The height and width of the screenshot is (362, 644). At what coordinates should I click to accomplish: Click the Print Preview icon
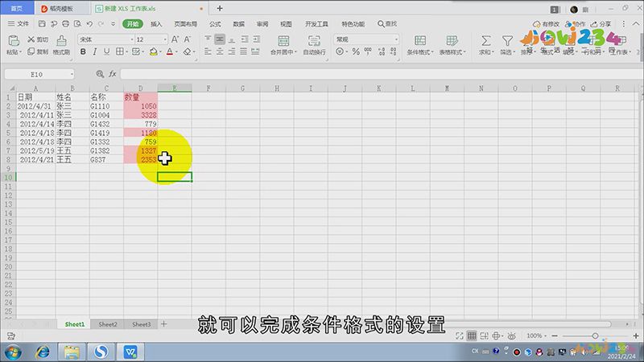tap(77, 24)
